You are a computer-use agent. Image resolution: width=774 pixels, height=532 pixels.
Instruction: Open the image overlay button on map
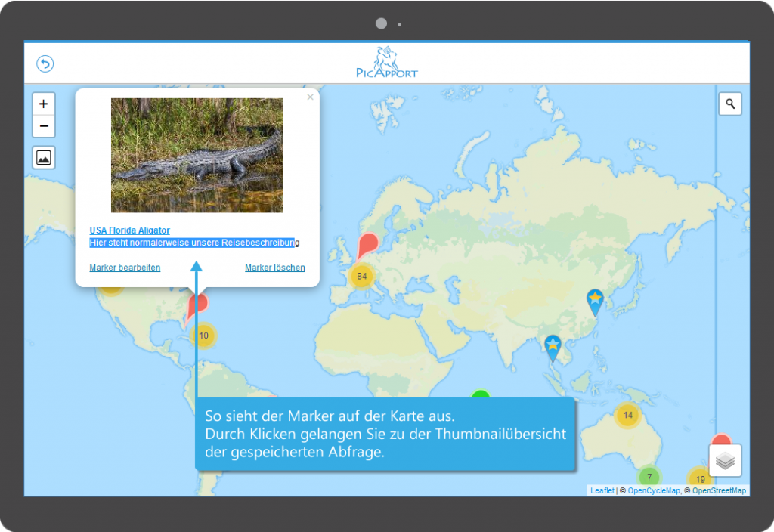44,157
